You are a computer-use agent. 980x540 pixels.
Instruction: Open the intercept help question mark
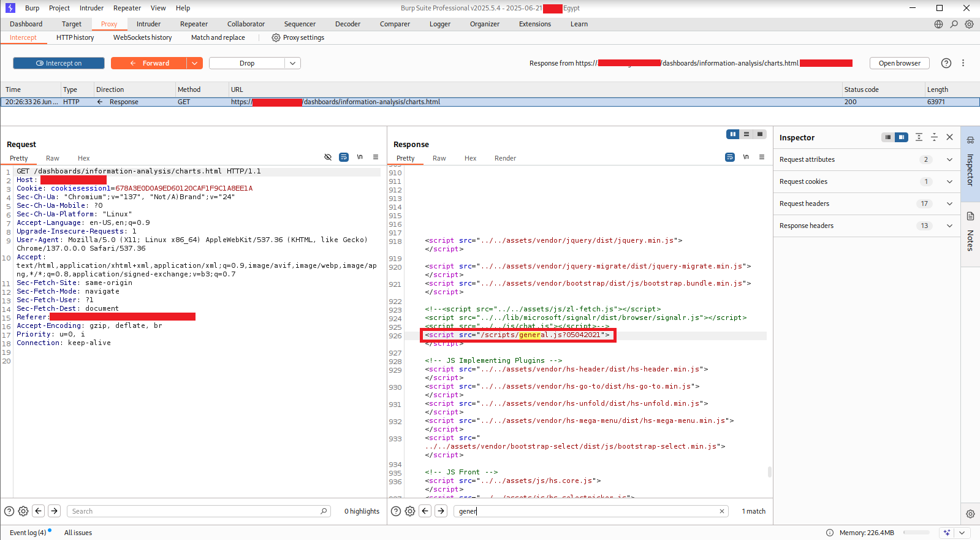click(946, 63)
